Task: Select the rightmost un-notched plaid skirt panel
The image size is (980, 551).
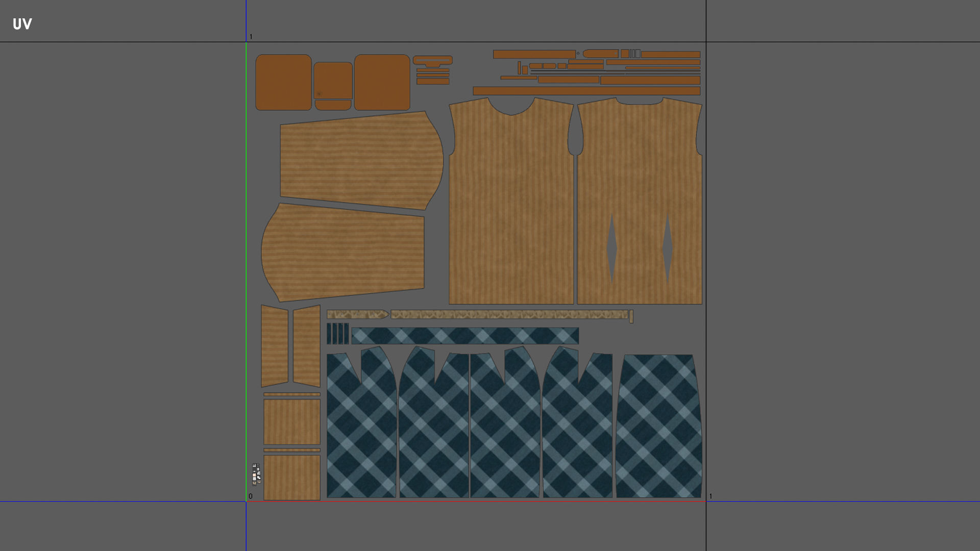Action: (x=658, y=426)
